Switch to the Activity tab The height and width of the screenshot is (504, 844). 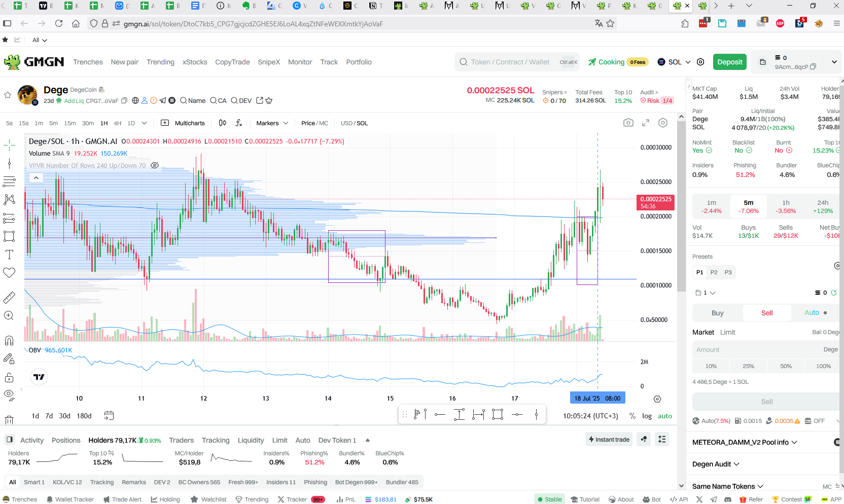point(32,440)
